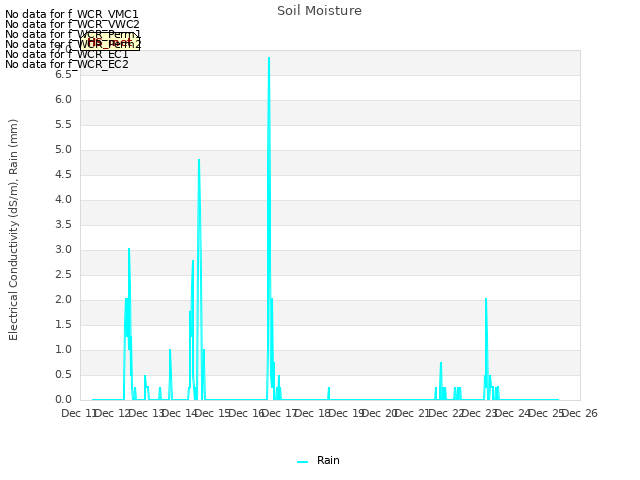Click the Dec 26 x-axis date label

coord(580,413)
